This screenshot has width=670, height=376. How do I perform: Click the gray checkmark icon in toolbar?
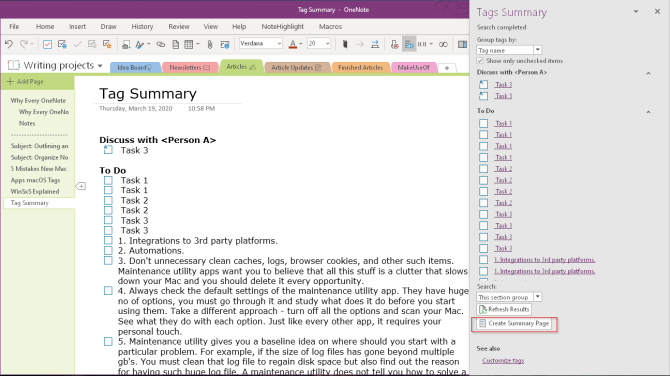77,44
